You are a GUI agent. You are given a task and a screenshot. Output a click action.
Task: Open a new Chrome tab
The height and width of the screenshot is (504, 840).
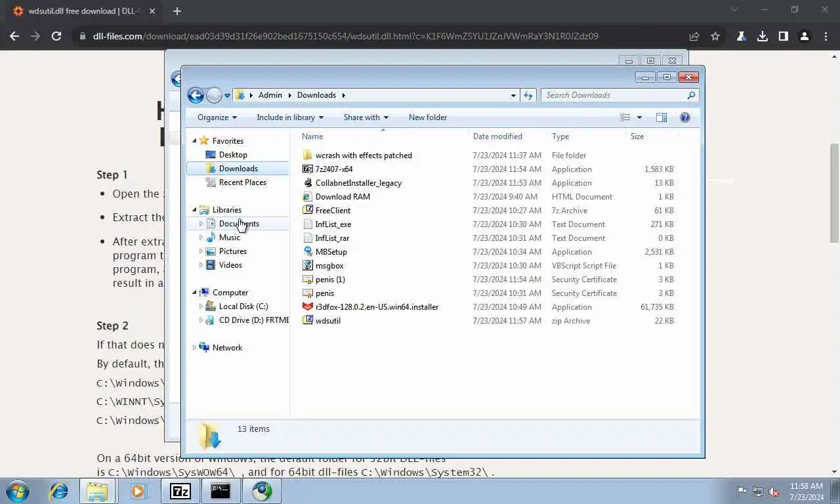(177, 11)
